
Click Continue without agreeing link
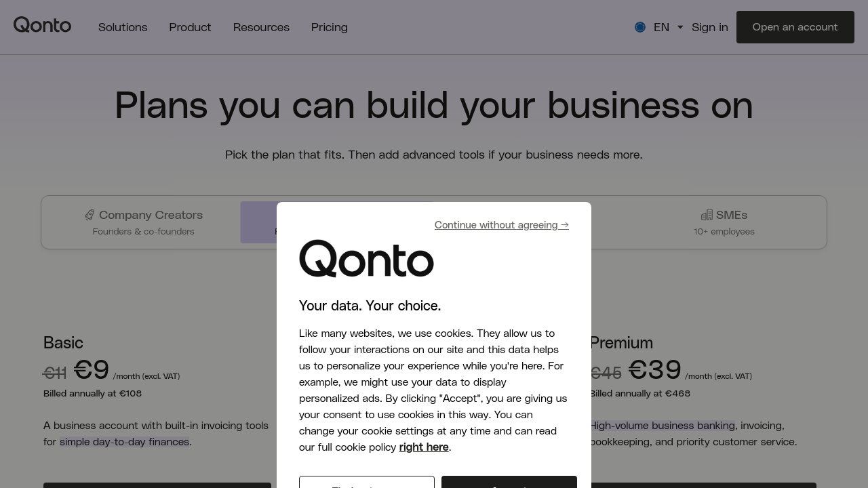tap(501, 225)
